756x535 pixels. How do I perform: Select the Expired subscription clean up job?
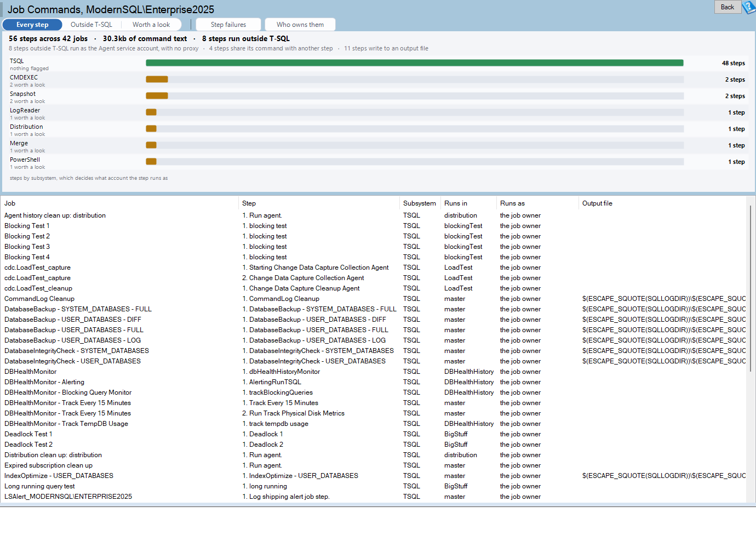[48, 465]
